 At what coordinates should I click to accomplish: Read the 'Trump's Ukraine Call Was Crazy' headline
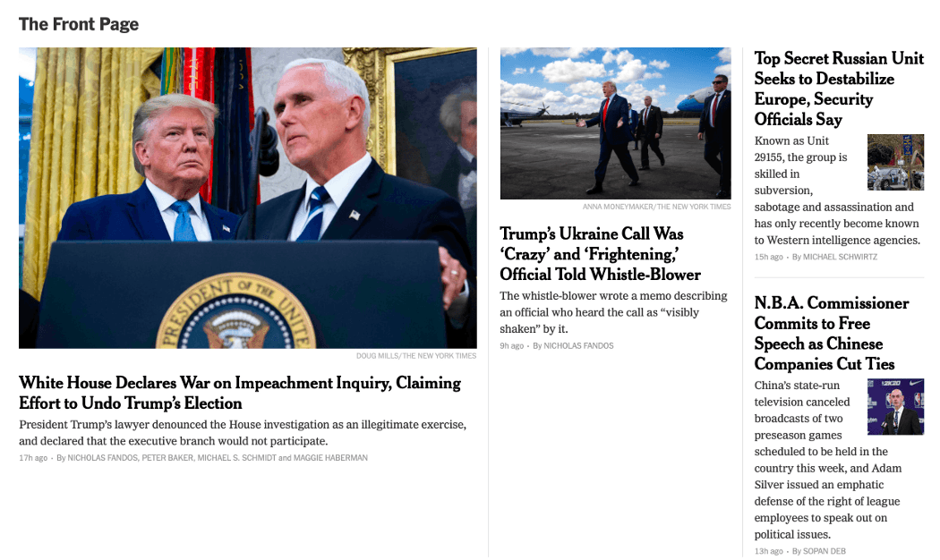[x=600, y=254]
